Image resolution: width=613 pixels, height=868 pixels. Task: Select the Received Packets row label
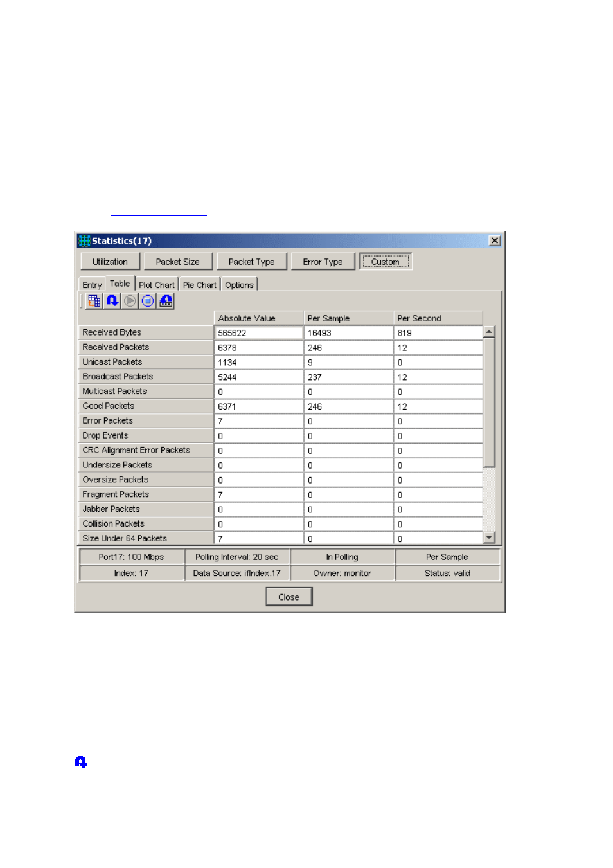click(146, 347)
